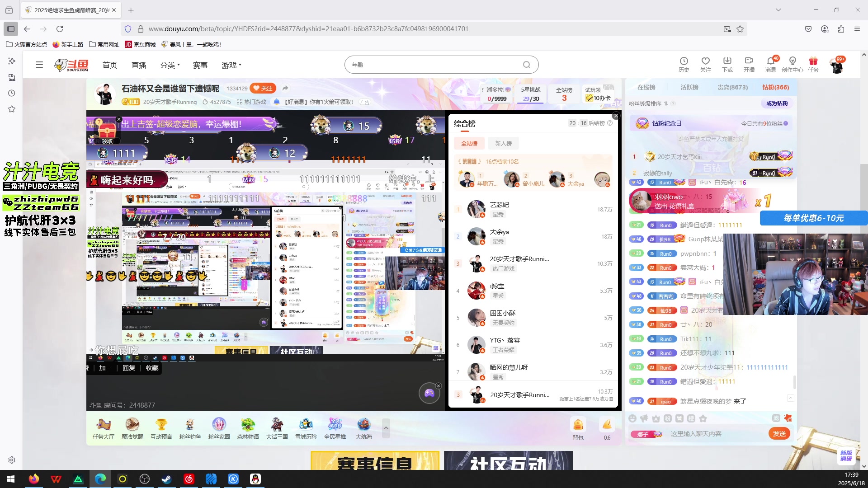
Task: Open the 赛事 nav item
Action: [x=200, y=65]
